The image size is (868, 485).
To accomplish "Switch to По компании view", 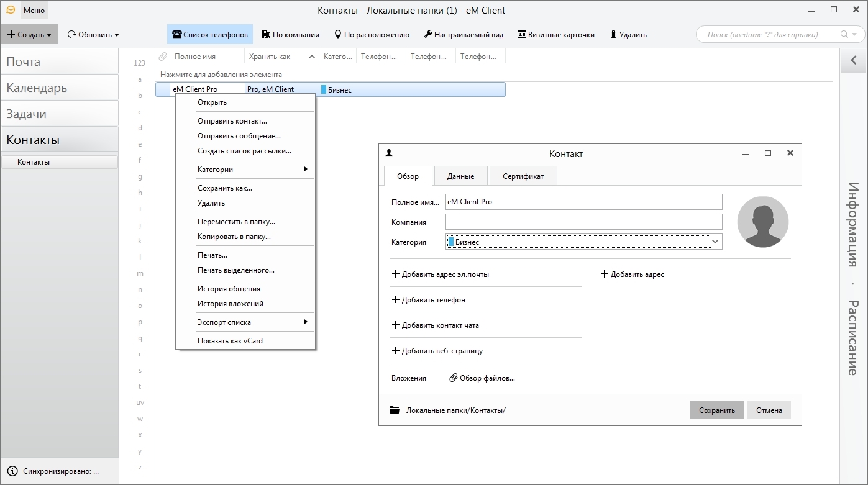I will (290, 35).
